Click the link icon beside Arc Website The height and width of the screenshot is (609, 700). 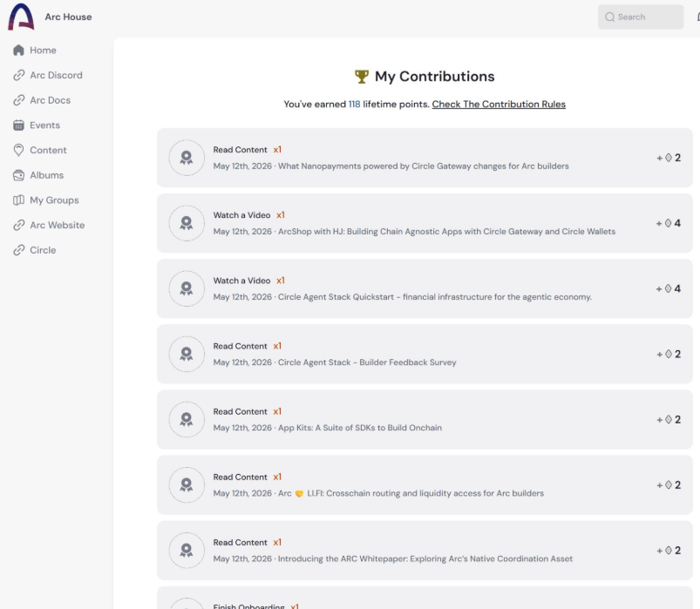point(19,226)
